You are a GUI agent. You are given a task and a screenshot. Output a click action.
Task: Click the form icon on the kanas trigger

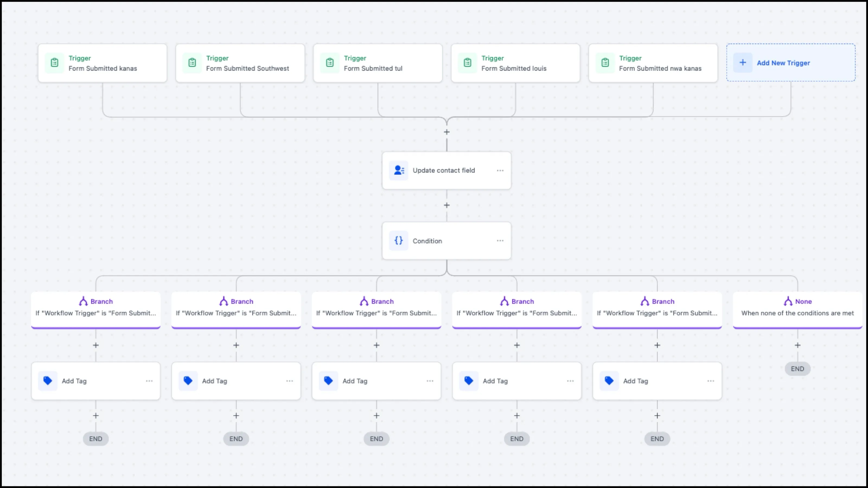tap(55, 63)
